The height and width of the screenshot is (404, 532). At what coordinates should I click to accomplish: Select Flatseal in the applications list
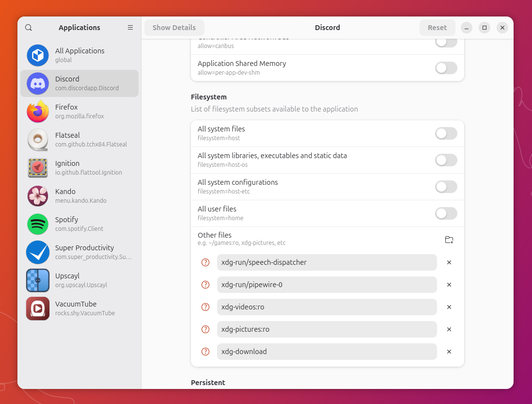pos(79,140)
